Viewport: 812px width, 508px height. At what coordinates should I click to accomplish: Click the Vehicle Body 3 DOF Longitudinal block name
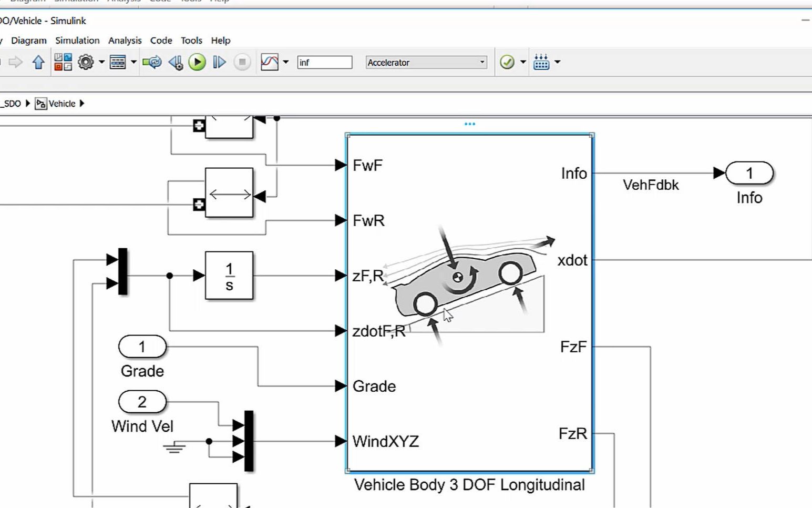(x=469, y=485)
